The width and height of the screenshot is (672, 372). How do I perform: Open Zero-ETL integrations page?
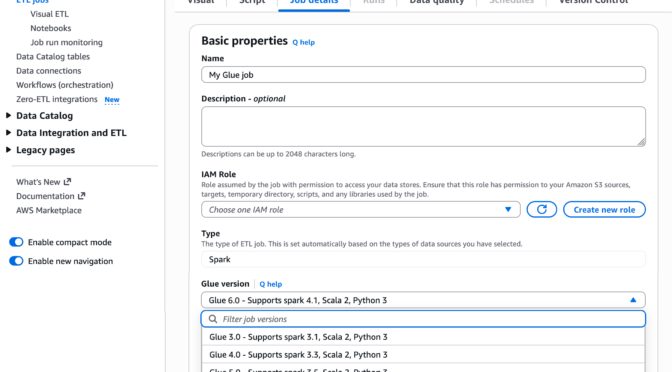57,99
